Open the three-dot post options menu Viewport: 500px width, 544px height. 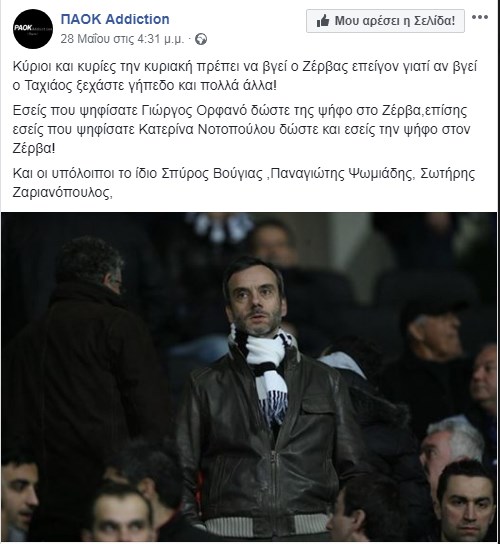(x=480, y=17)
